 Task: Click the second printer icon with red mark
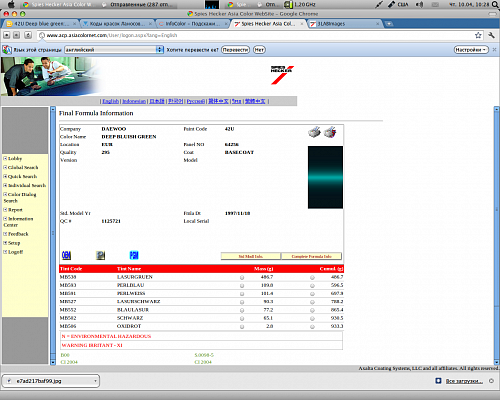click(x=330, y=132)
